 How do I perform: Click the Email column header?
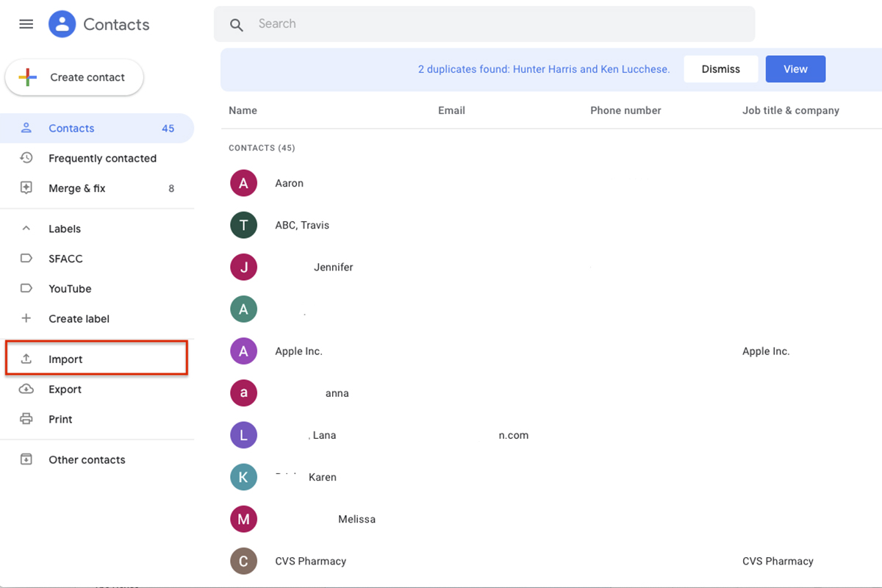coord(451,110)
